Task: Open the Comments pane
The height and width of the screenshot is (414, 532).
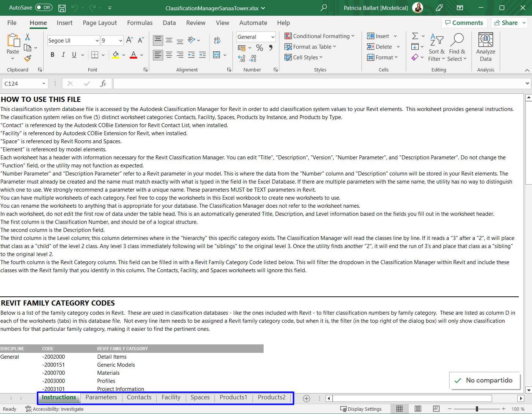Action: pyautogui.click(x=464, y=23)
